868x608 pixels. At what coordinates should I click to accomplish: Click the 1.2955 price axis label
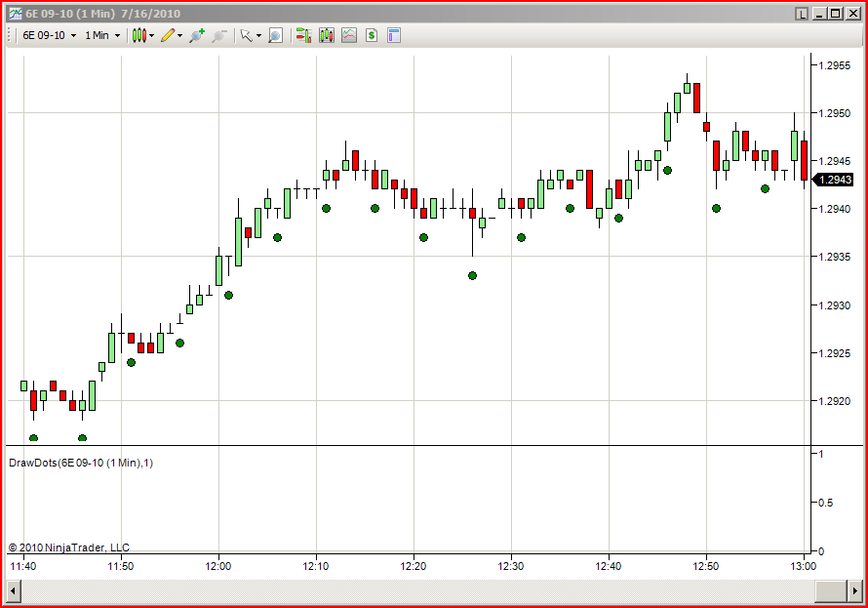(x=834, y=65)
